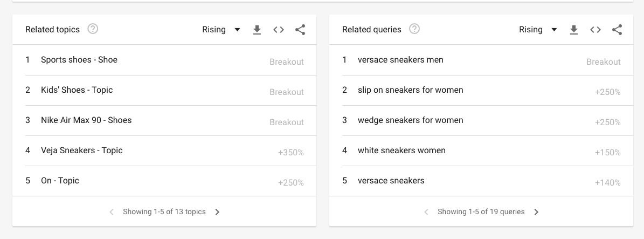Share the Related queries card

[x=617, y=30]
